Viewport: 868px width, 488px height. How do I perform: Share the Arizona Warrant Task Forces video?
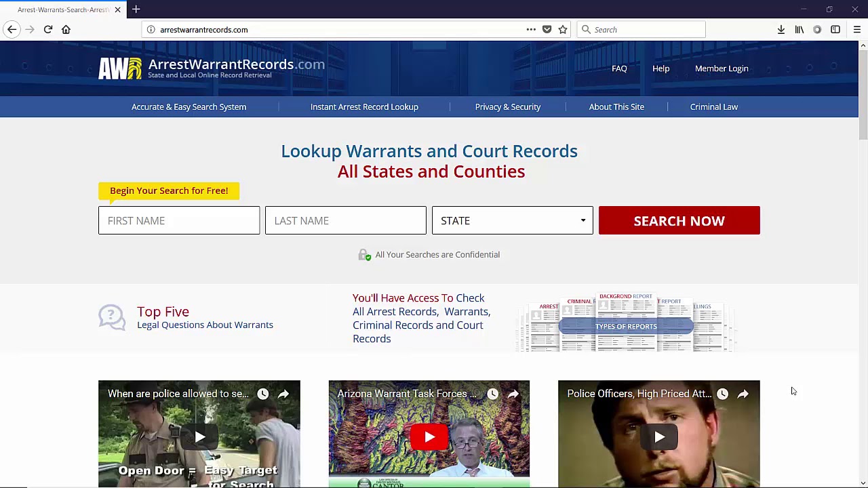513,394
